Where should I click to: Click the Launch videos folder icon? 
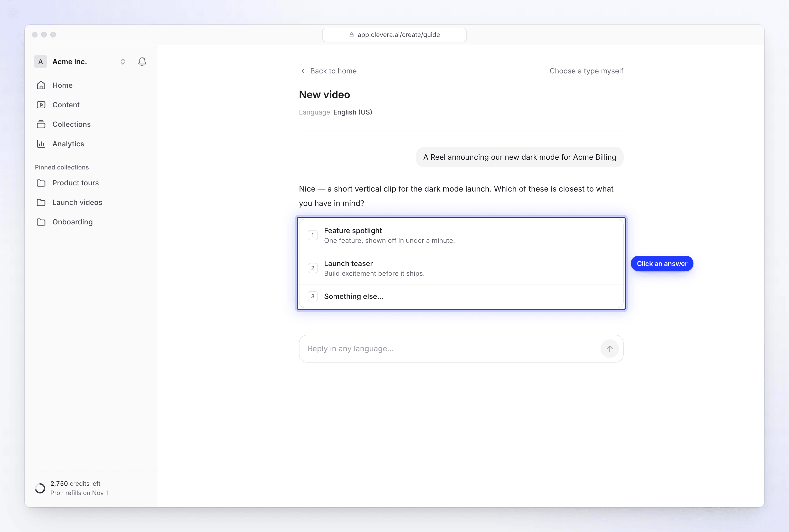[x=41, y=203]
